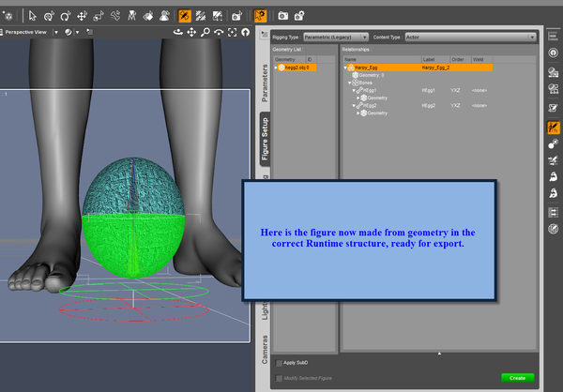
Task: Select the Surface Selection paint bucket tool
Action: [148, 16]
